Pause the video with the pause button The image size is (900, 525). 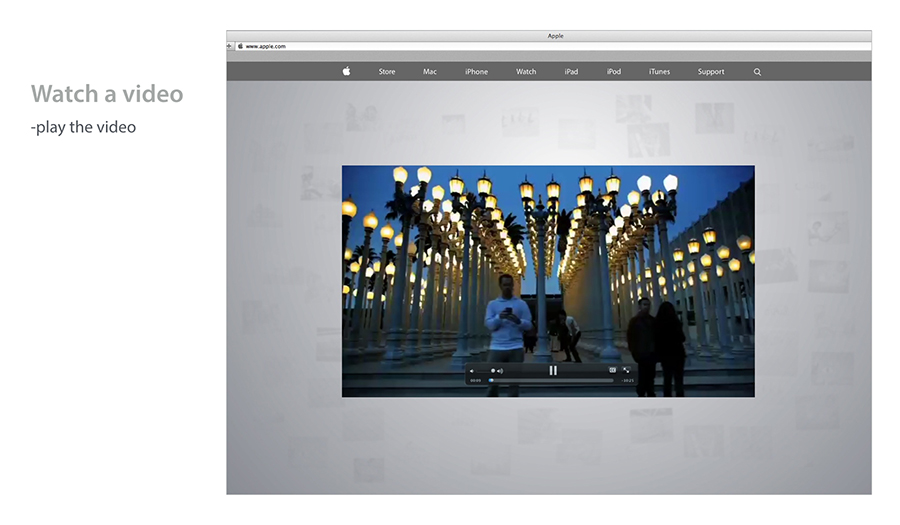pos(553,371)
